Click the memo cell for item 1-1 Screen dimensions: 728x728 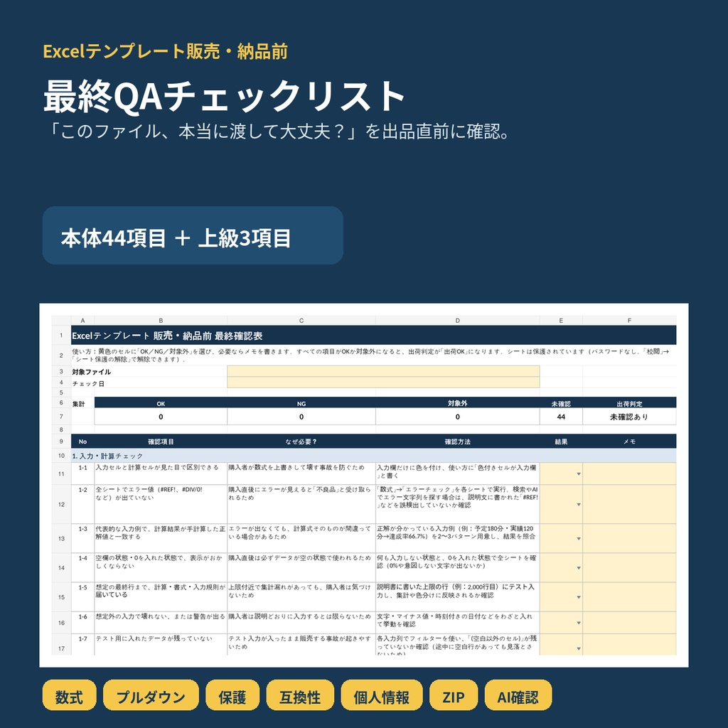point(629,473)
